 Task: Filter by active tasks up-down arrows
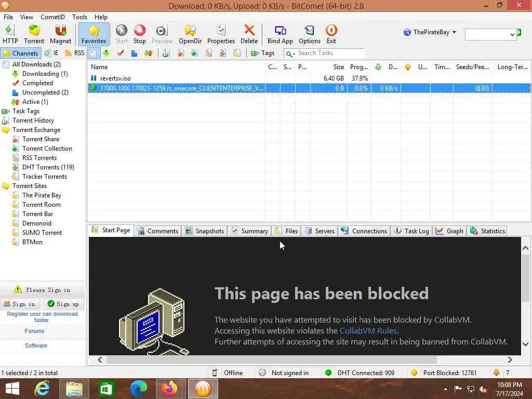[x=148, y=54]
